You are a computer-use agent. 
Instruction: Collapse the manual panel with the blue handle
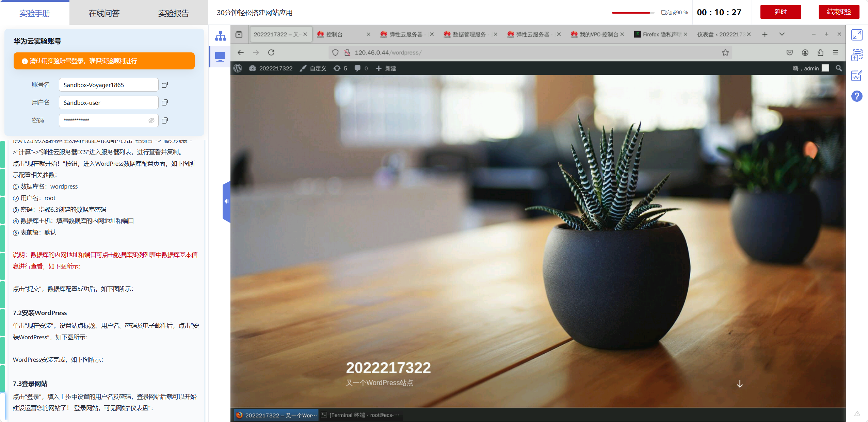(226, 201)
